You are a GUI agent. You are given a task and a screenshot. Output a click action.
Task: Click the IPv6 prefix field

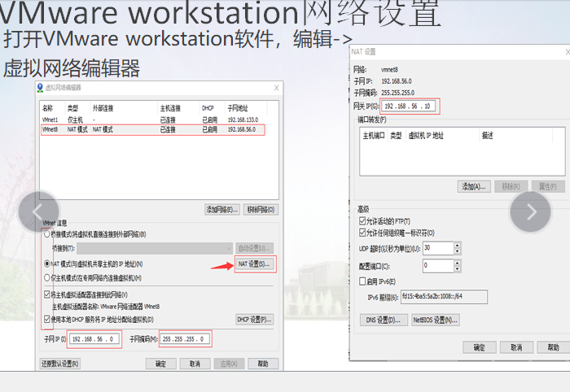coord(444,297)
